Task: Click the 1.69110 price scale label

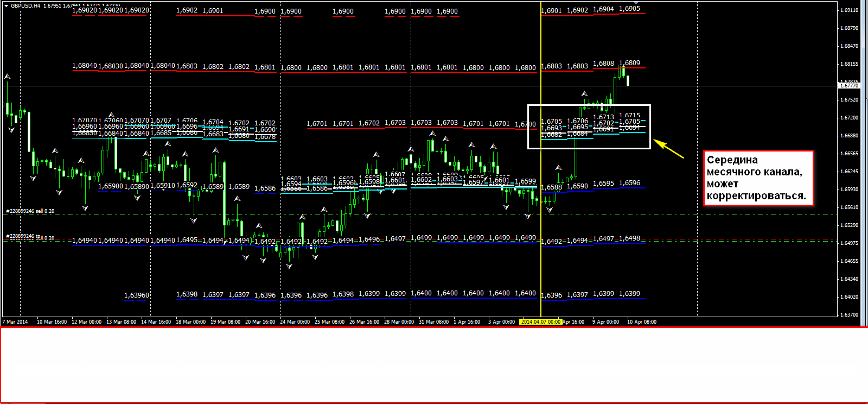Action: 850,10
